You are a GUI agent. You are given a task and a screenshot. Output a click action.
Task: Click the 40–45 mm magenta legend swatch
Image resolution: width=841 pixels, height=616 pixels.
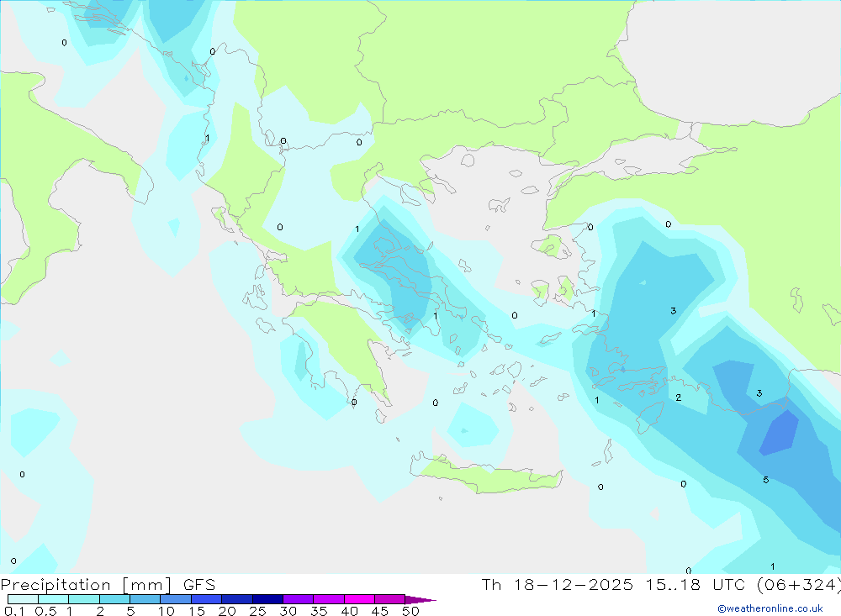(359, 599)
